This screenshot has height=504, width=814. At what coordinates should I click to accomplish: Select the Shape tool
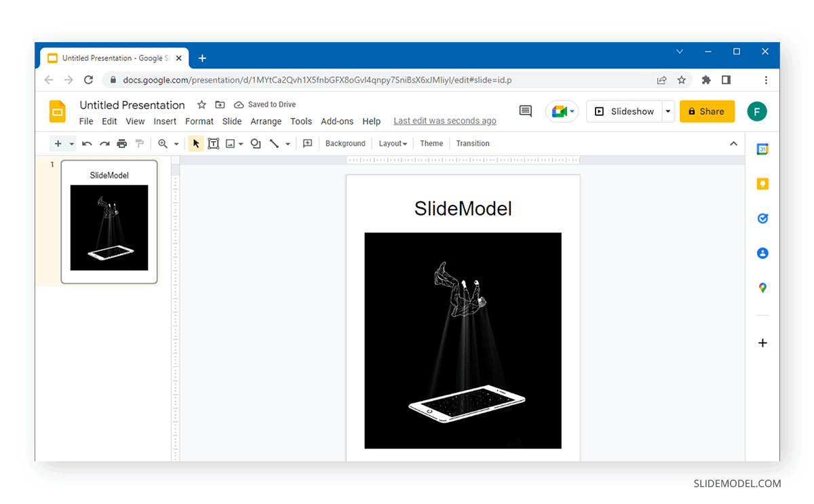point(256,144)
